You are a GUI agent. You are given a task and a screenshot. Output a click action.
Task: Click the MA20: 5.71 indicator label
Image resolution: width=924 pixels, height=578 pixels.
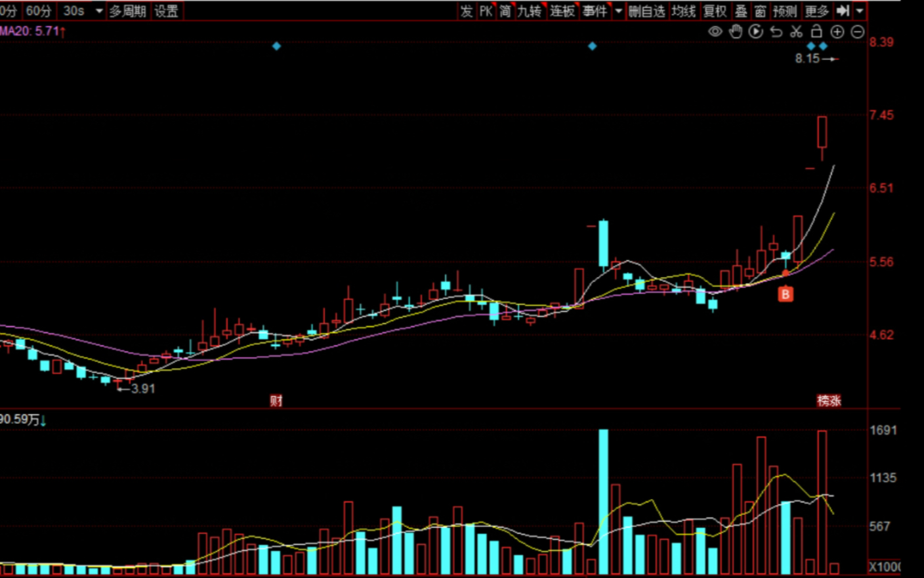33,31
